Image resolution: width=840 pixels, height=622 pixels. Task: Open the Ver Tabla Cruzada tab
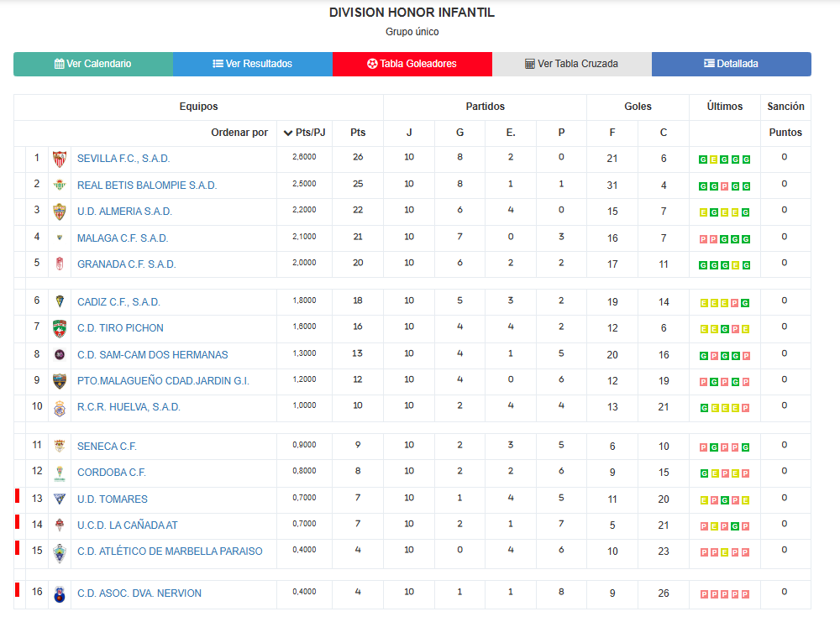tap(571, 64)
